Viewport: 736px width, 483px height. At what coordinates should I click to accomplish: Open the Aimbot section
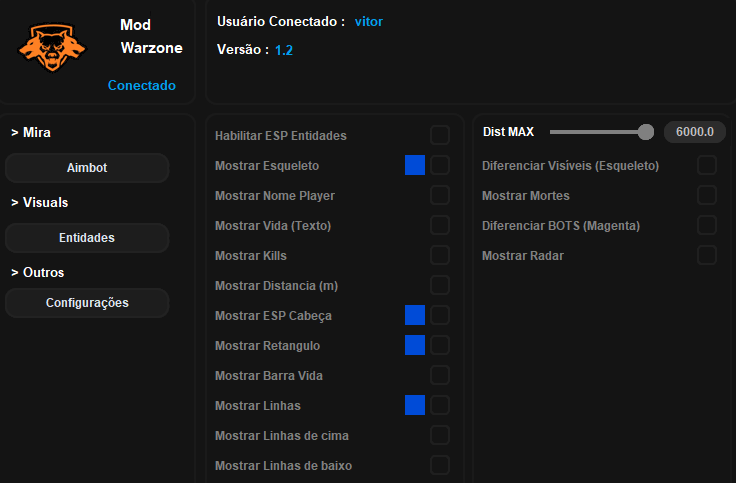pos(87,168)
